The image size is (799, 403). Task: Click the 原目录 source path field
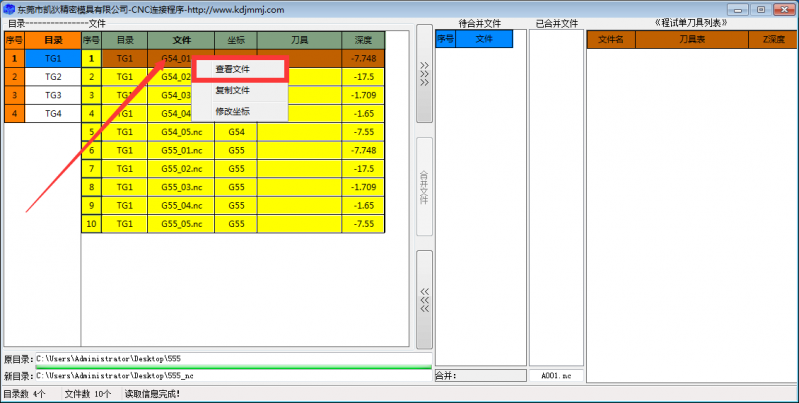coord(232,358)
